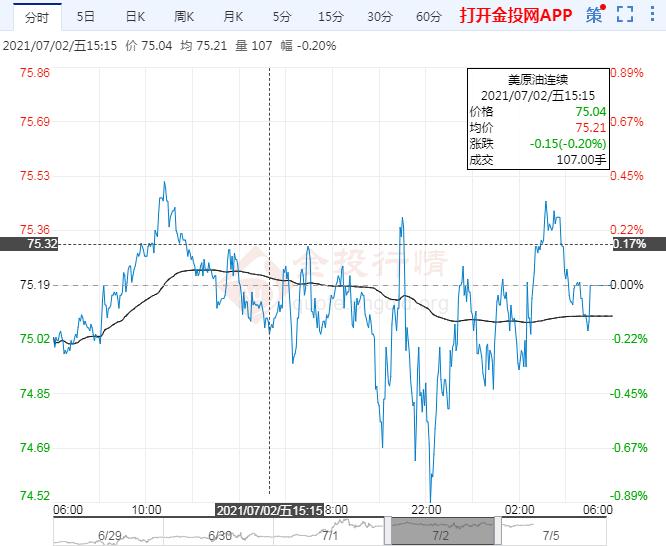
Task: Click the 打开金投网APP link
Action: point(516,16)
